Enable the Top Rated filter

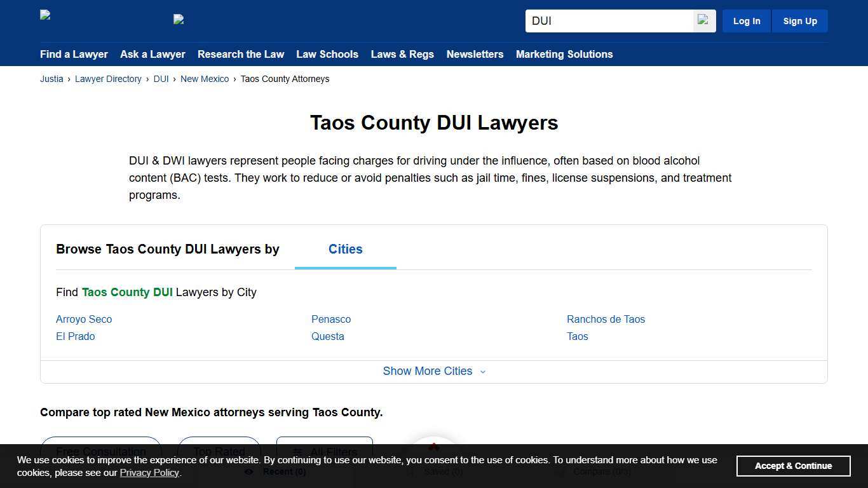[219, 452]
